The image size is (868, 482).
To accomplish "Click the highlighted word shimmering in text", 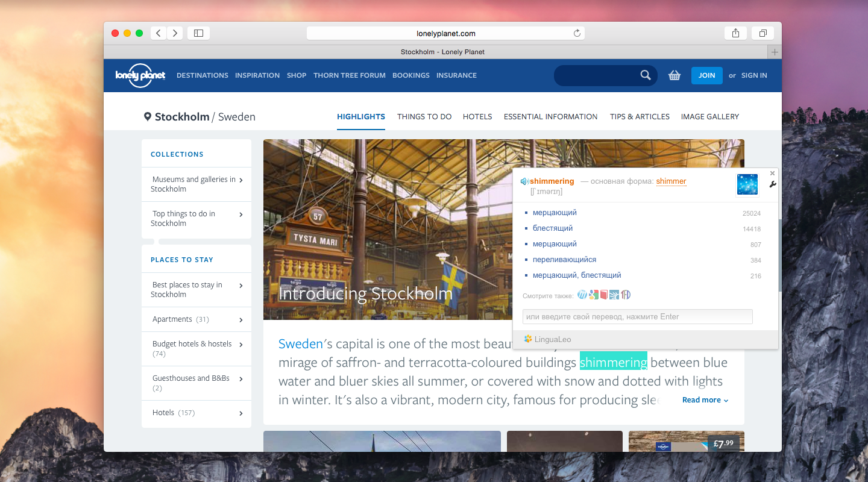I will tap(614, 363).
